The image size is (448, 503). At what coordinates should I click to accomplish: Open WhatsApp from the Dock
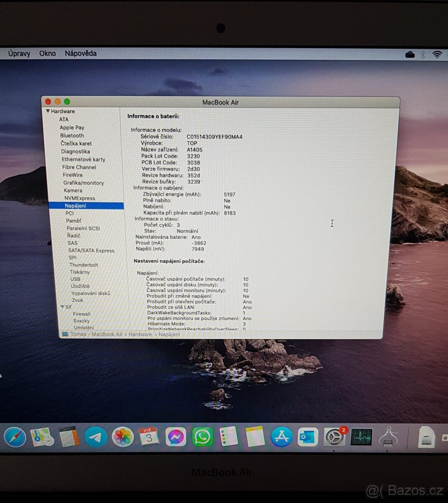202,437
